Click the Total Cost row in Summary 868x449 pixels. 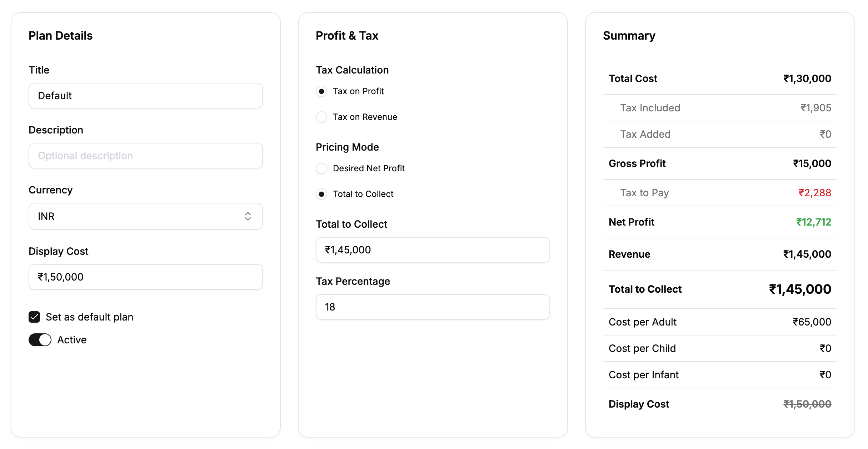point(719,78)
